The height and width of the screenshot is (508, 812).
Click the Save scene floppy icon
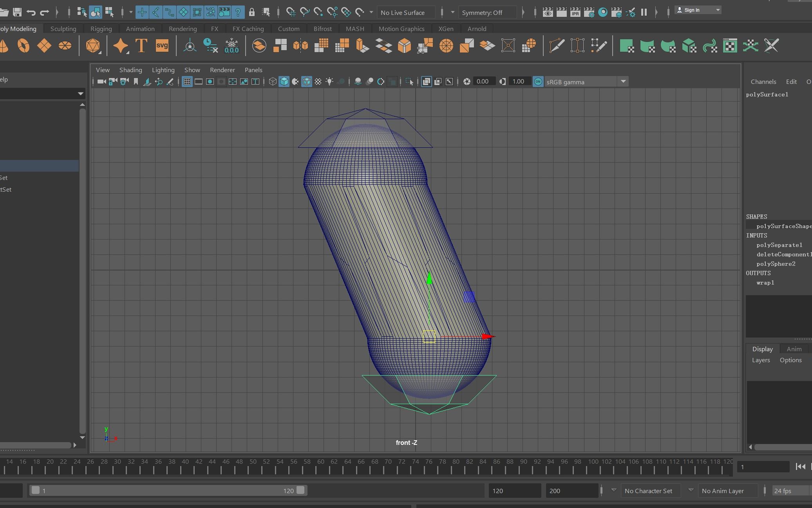[17, 12]
